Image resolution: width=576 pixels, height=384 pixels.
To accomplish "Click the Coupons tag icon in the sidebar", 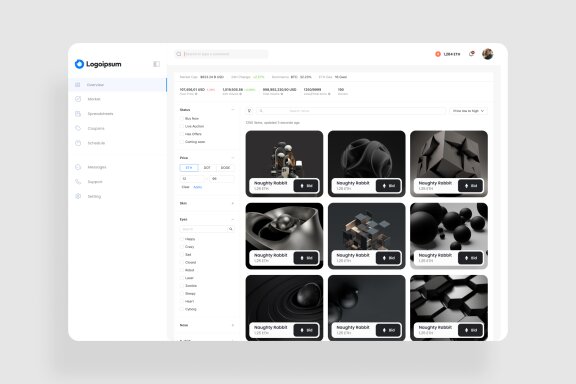I will pyautogui.click(x=78, y=128).
